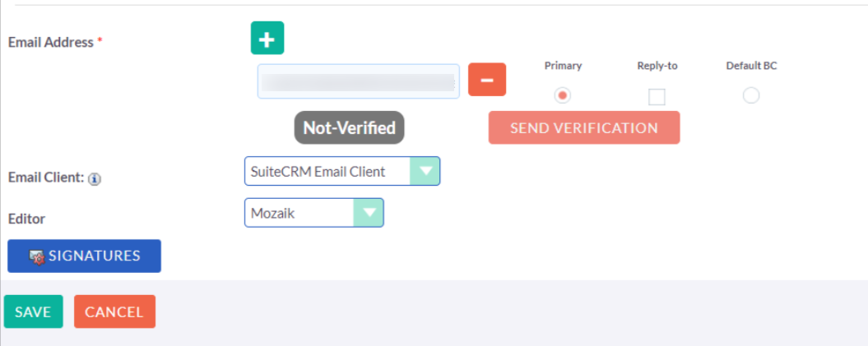Select the Default BC radio button

click(751, 95)
